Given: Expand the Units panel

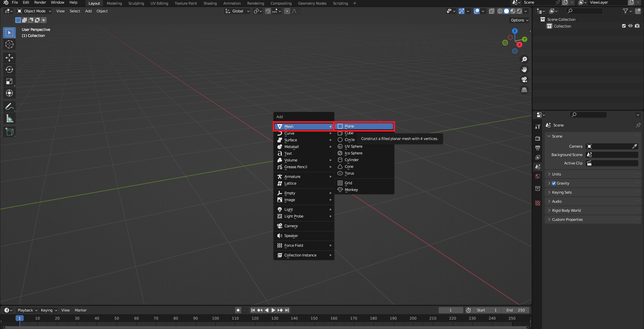Looking at the screenshot, I should pyautogui.click(x=593, y=174).
